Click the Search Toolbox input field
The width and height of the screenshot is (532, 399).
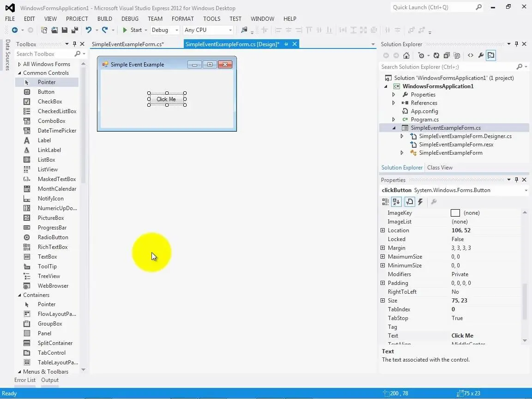pyautogui.click(x=44, y=54)
